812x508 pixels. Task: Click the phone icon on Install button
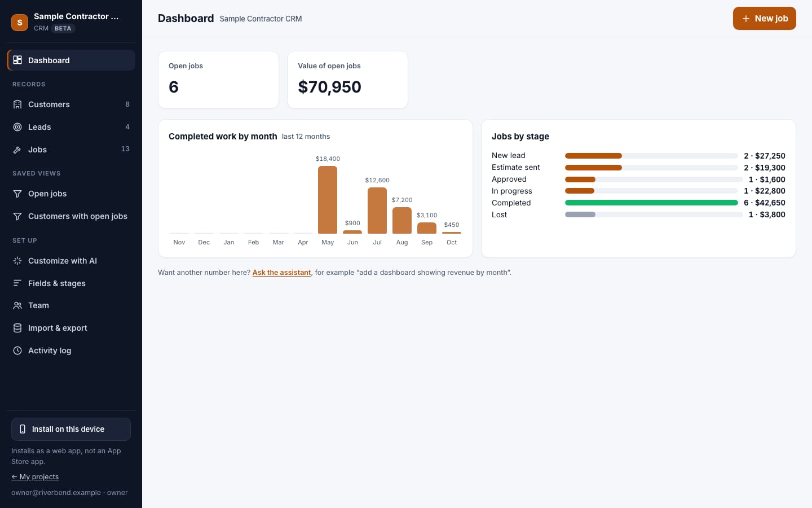click(x=23, y=429)
